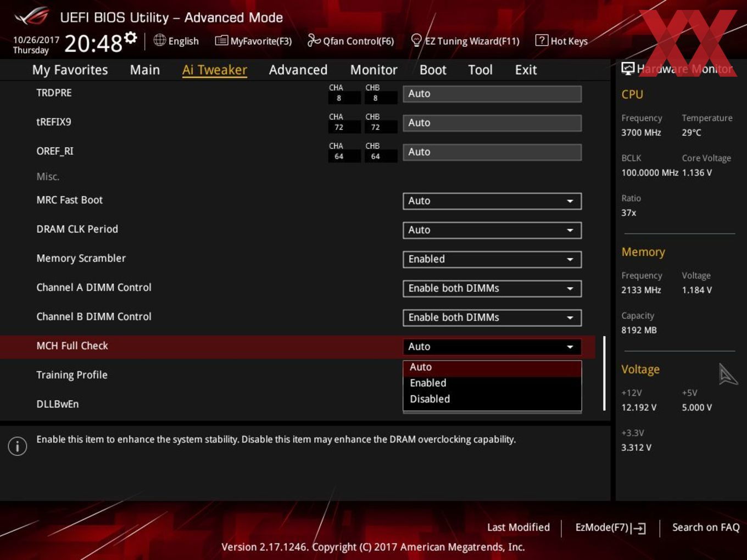The height and width of the screenshot is (560, 747).
Task: Open Channel A DIMM Control dropdown
Action: (492, 288)
